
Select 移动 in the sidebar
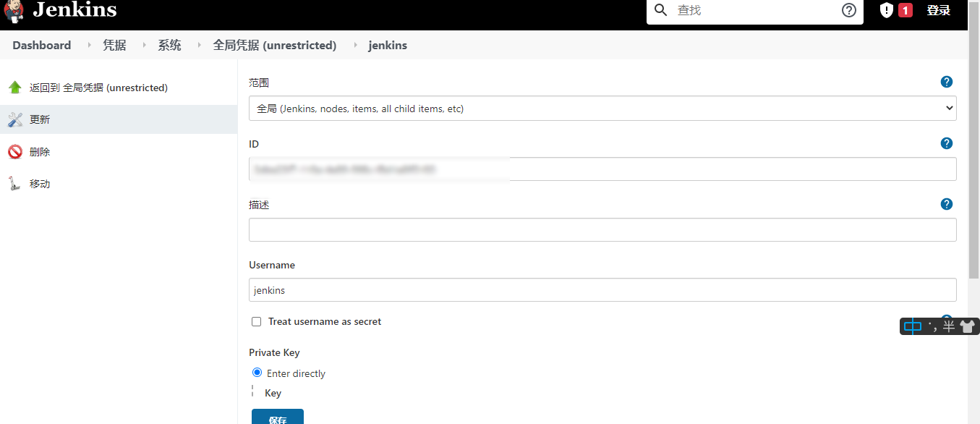click(40, 184)
